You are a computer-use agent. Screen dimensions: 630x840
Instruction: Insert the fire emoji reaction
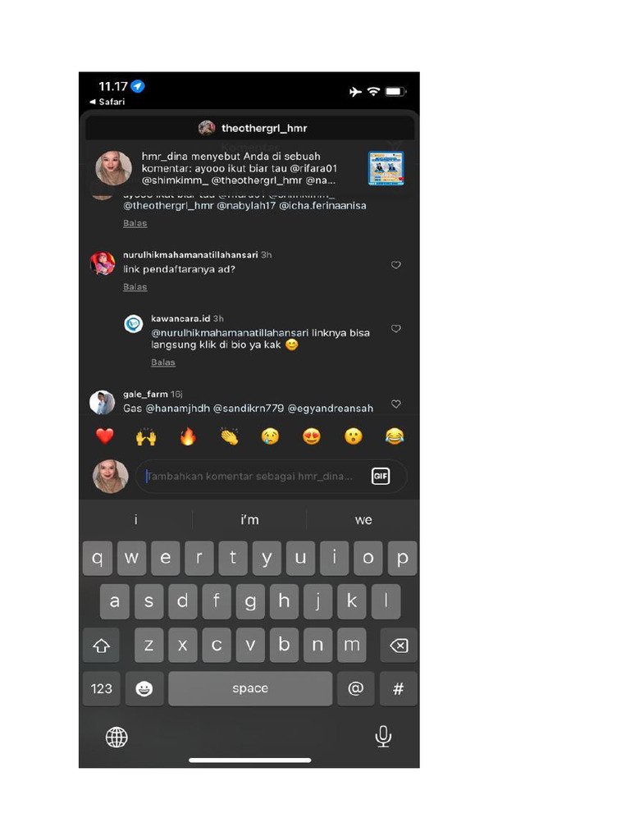click(188, 436)
